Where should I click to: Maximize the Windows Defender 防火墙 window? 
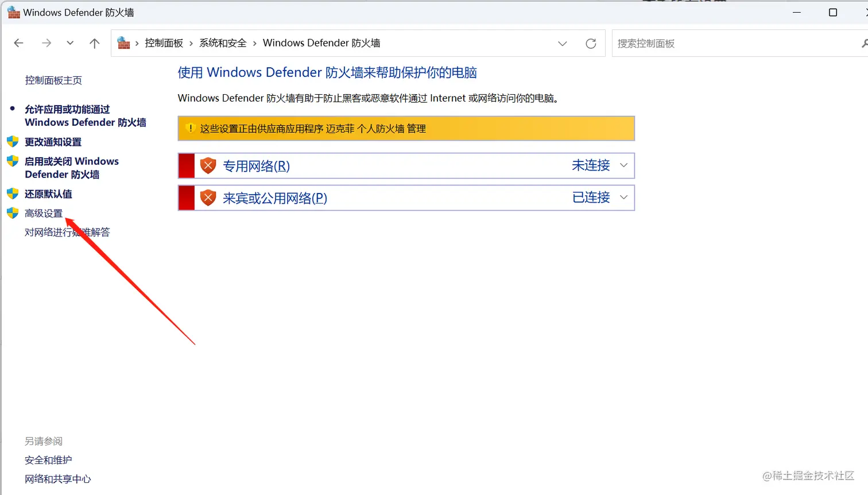[x=833, y=13]
